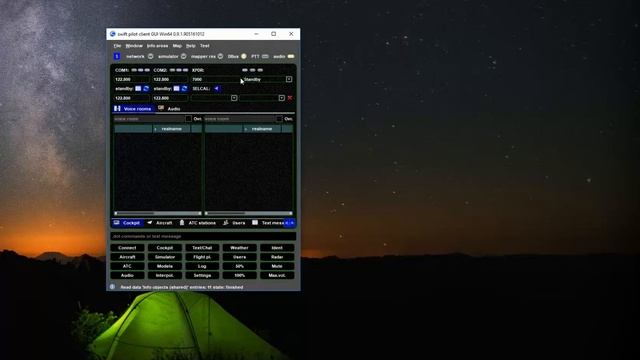Screen dimensions: 640x360
Task: Click the swift application title bar icon
Action: (113, 34)
